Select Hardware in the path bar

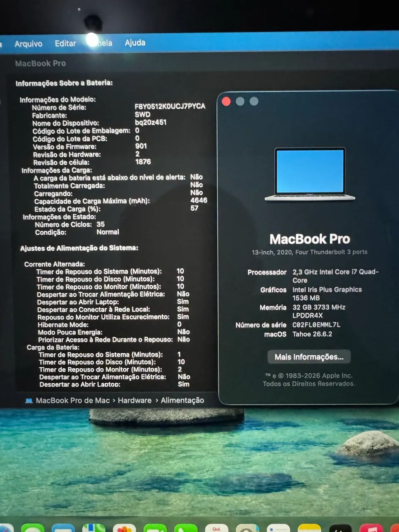[x=135, y=400]
